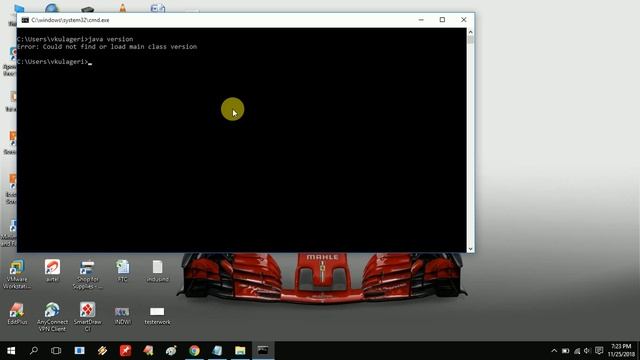Open the blue window app on the taskbar

pos(80,351)
